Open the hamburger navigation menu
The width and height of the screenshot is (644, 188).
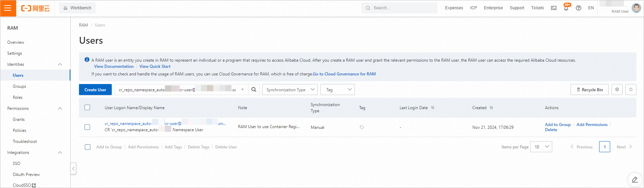[8, 8]
